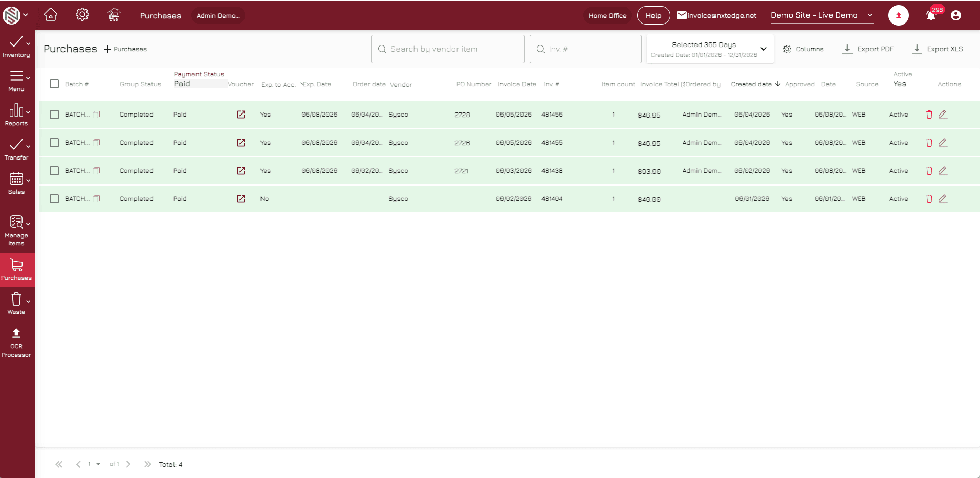Click the Home Office button
The height and width of the screenshot is (478, 980).
coord(607,15)
